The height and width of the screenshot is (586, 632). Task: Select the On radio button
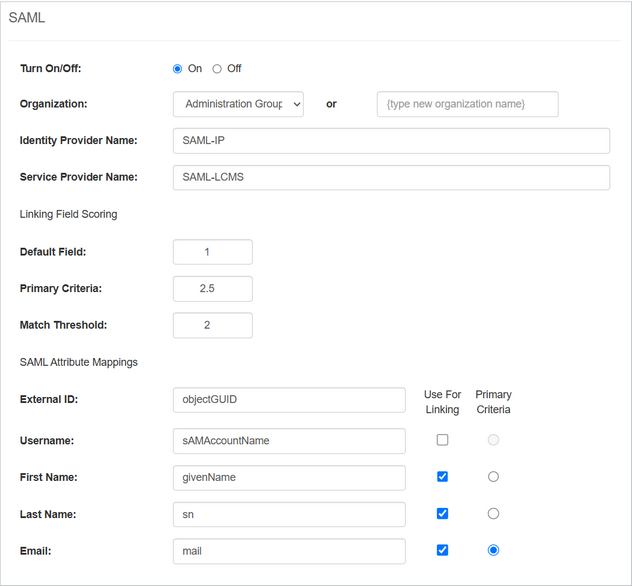click(178, 69)
